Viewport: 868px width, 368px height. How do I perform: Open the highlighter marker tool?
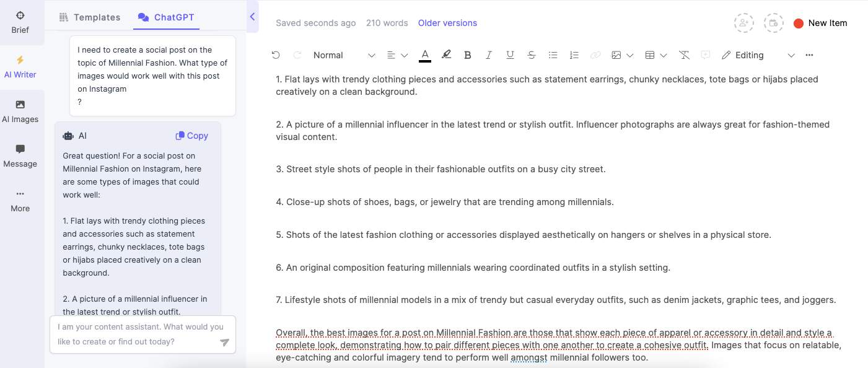(x=446, y=55)
